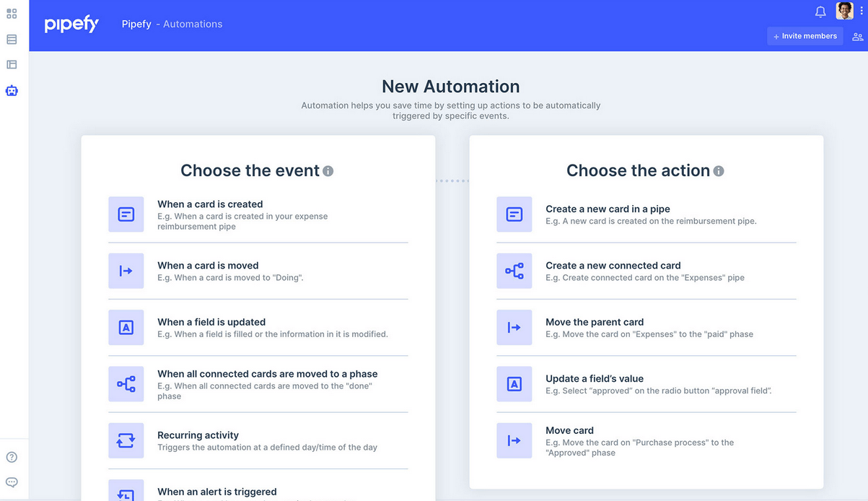Image resolution: width=868 pixels, height=501 pixels.
Task: Click the Automations breadcrumb text
Action: click(x=193, y=24)
